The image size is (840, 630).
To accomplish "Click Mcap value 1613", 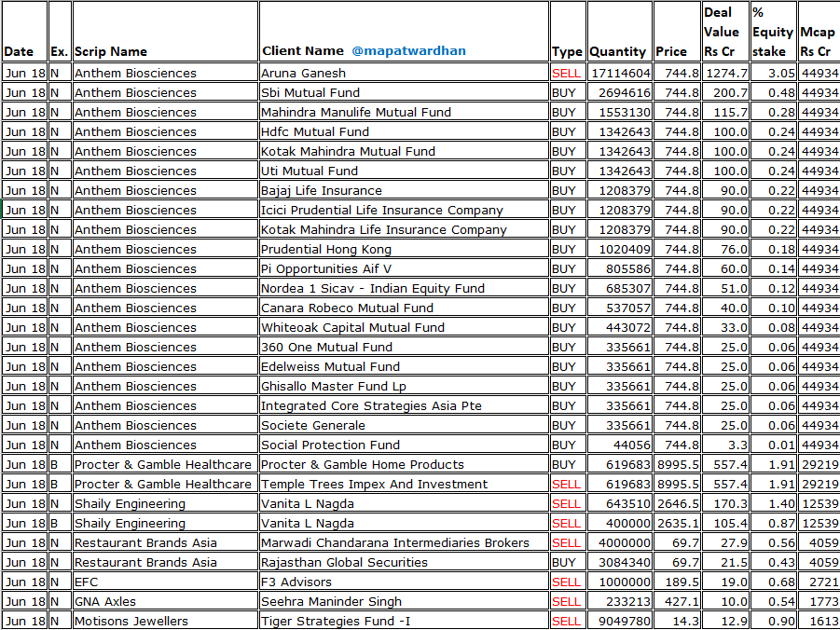I will [x=819, y=621].
